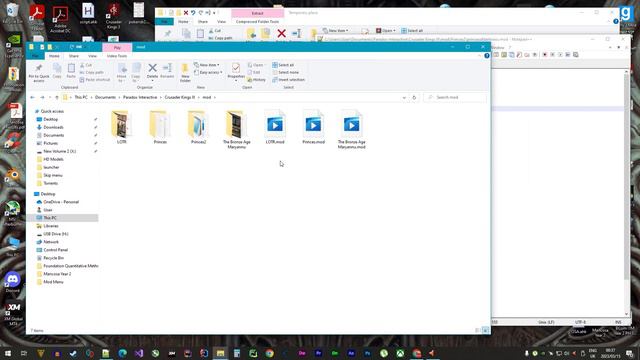Click Pin to Quick access in ribbon
This screenshot has width=640, height=360.
tap(39, 73)
